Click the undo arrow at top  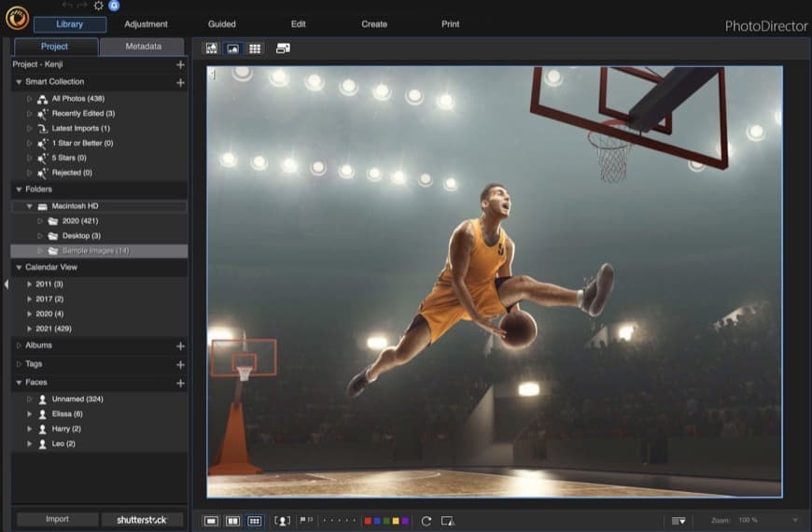pyautogui.click(x=67, y=6)
